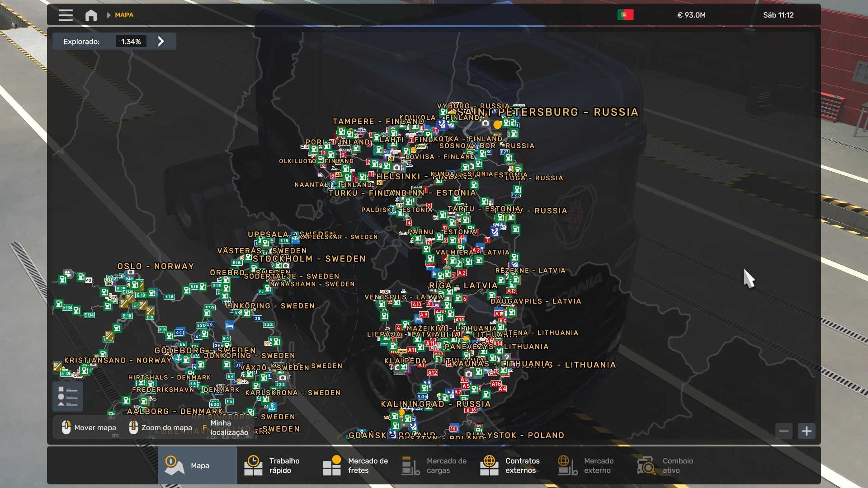Expand the Explorado percentage arrow

(161, 42)
